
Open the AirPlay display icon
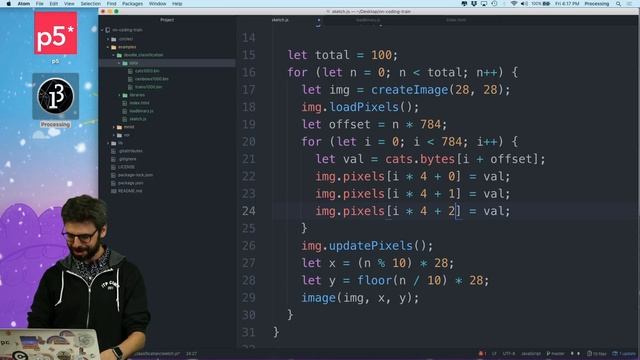[x=484, y=4]
